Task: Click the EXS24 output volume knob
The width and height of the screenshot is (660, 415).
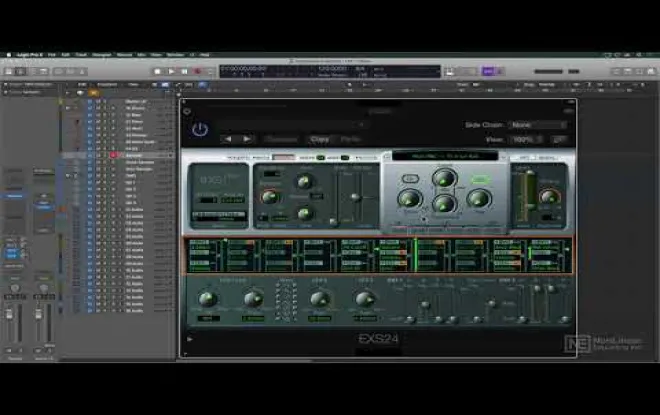Action: [549, 196]
